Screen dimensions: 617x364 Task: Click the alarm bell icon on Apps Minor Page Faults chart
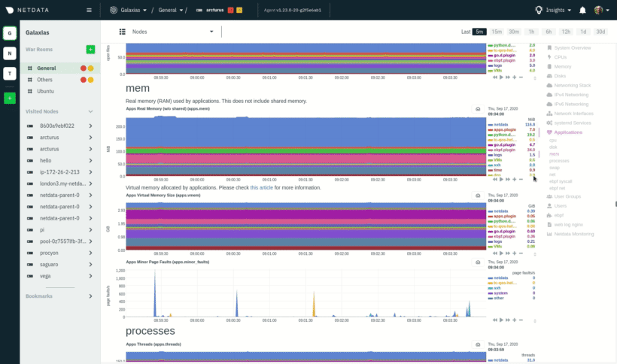click(x=478, y=262)
